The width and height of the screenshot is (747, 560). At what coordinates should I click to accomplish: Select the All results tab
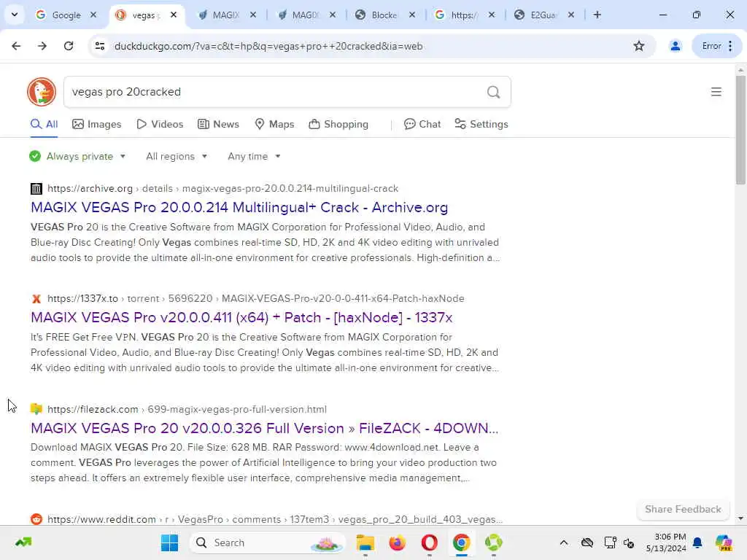[x=44, y=124]
